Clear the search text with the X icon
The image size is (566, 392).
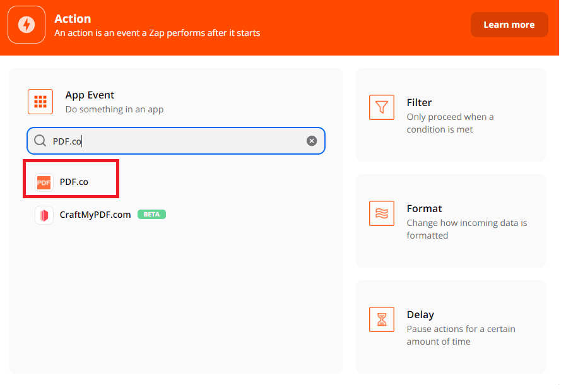click(312, 141)
